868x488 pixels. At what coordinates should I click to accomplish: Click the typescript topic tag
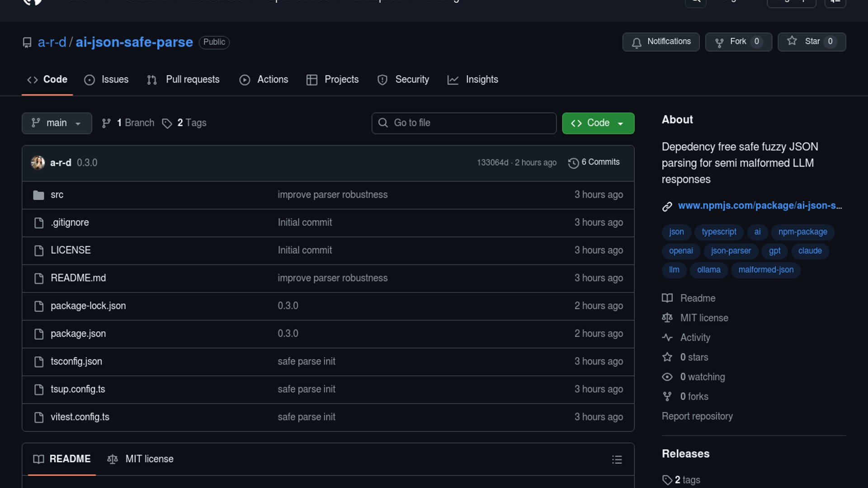pos(719,232)
